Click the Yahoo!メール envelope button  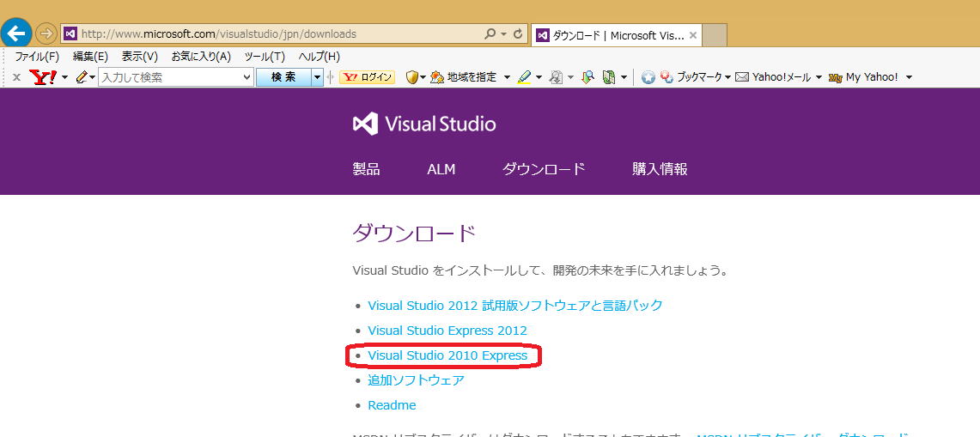click(773, 77)
